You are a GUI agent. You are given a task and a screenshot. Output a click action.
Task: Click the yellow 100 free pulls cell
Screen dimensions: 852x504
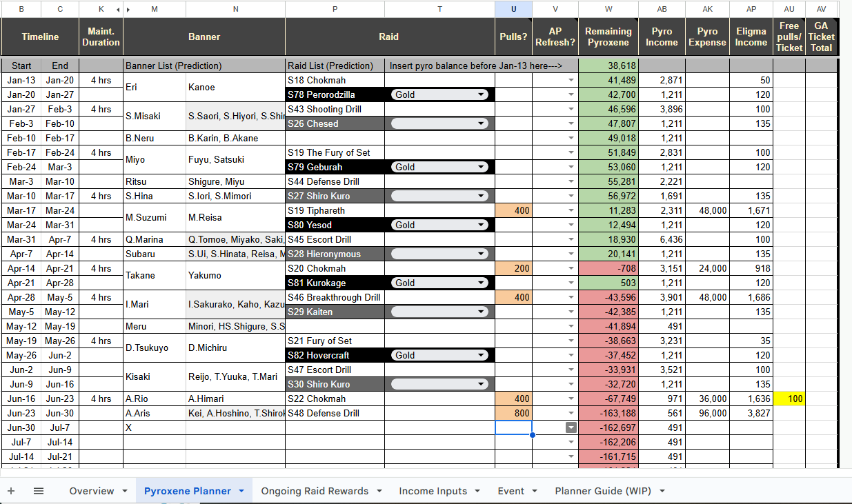pyautogui.click(x=789, y=399)
